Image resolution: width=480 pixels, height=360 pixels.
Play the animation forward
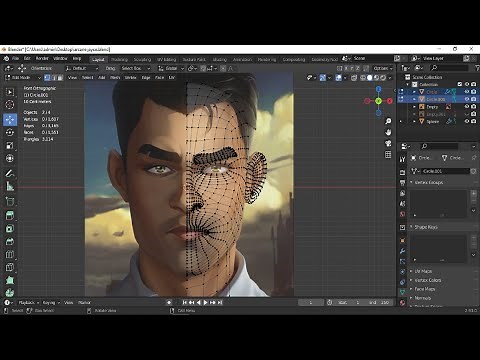(x=205, y=302)
